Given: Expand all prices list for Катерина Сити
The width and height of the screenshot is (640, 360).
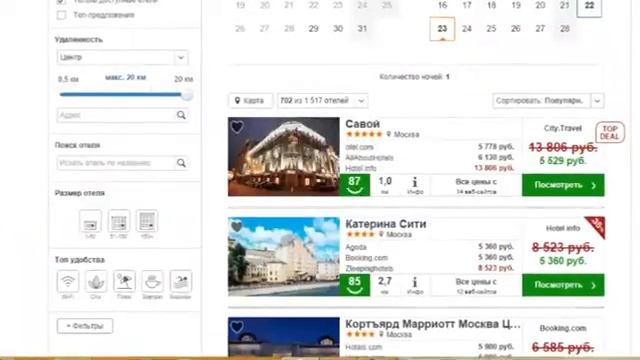Looking at the screenshot, I should 476,286.
